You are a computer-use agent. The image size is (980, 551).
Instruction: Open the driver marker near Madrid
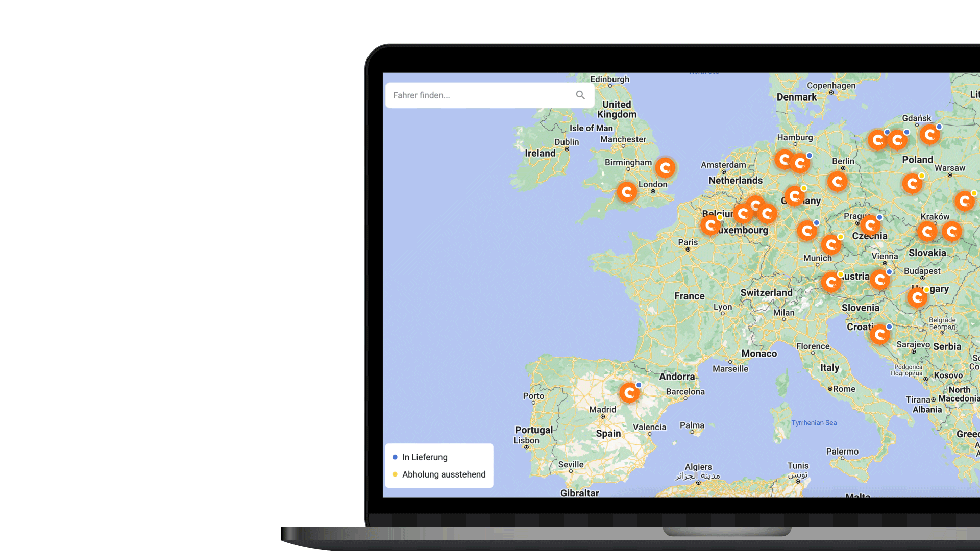pyautogui.click(x=630, y=393)
